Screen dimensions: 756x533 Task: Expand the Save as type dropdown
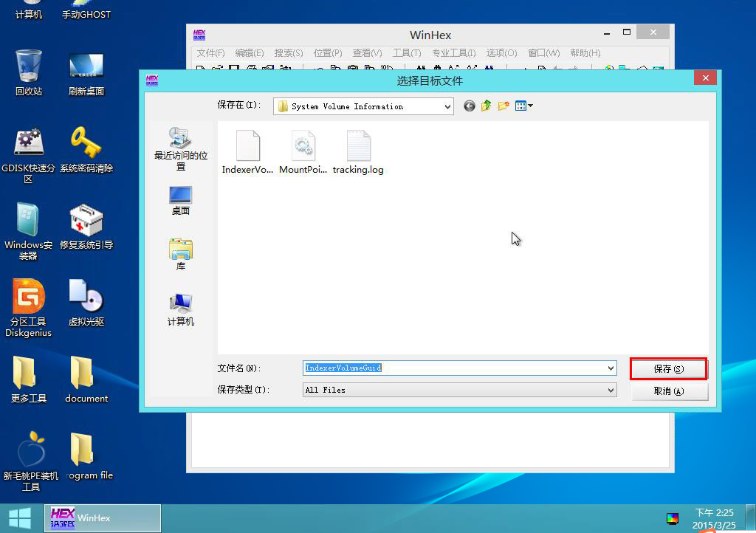click(611, 390)
